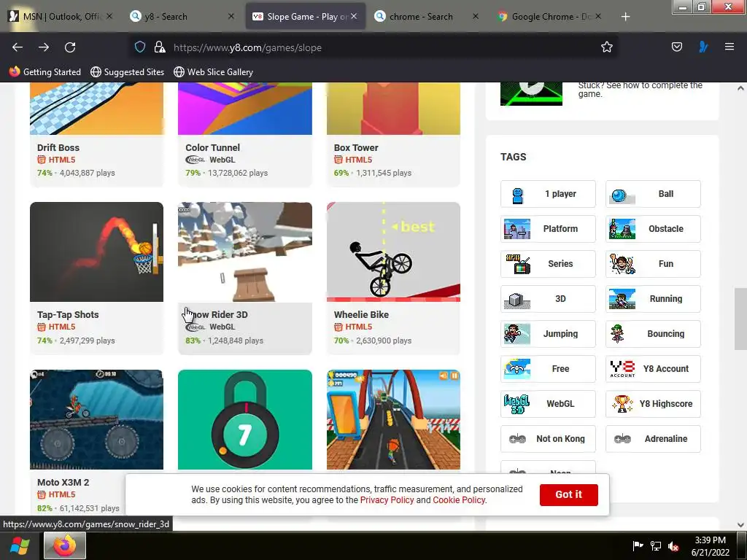
Task: Select the Free tag bird icon
Action: [x=517, y=369]
